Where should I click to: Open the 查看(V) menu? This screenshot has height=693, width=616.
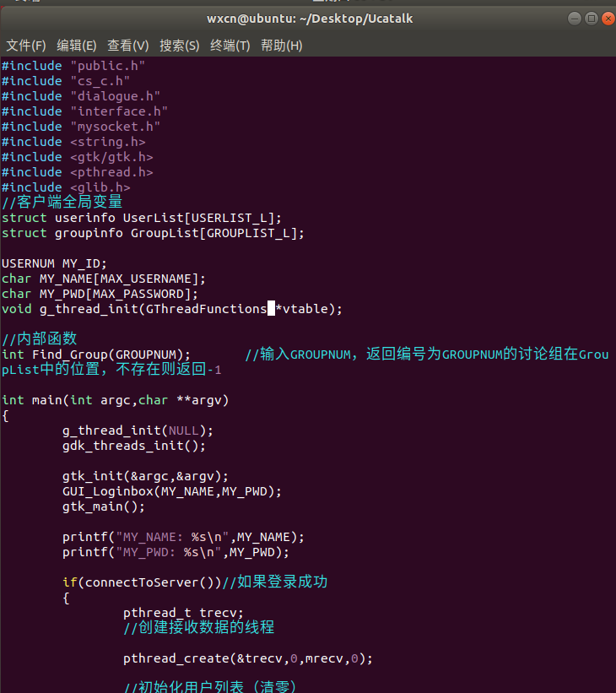point(128,46)
